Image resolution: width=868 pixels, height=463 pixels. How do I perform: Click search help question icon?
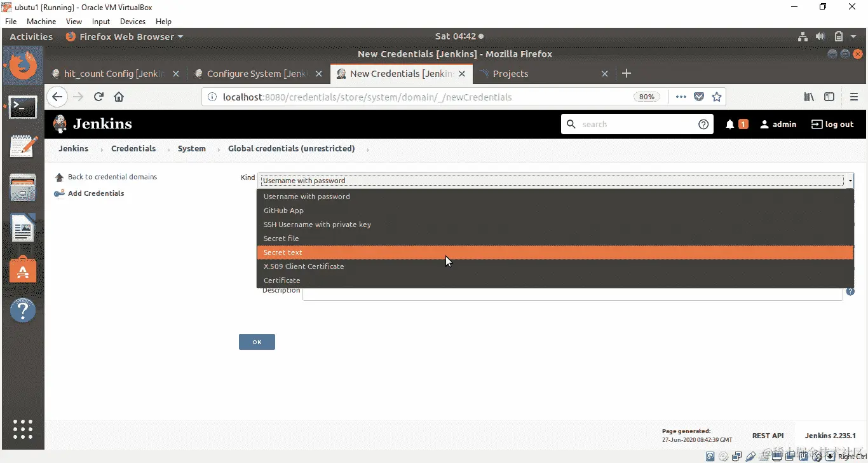point(703,125)
